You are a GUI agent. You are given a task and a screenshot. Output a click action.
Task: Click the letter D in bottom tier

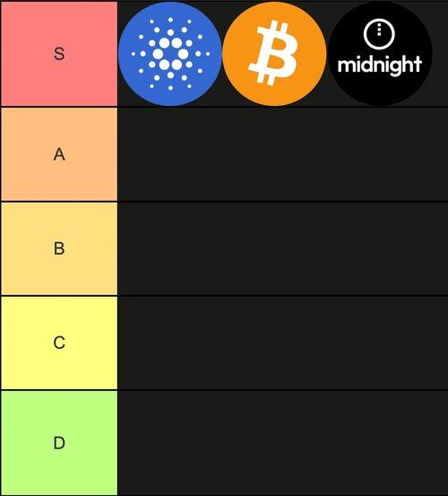59,443
